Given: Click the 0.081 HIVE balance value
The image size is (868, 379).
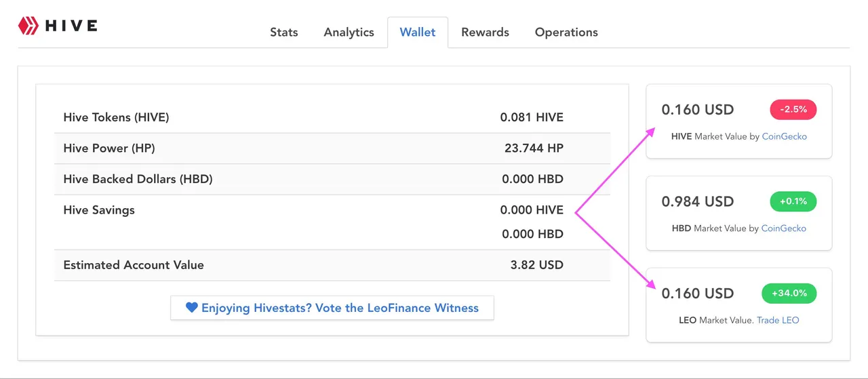Looking at the screenshot, I should [x=532, y=117].
